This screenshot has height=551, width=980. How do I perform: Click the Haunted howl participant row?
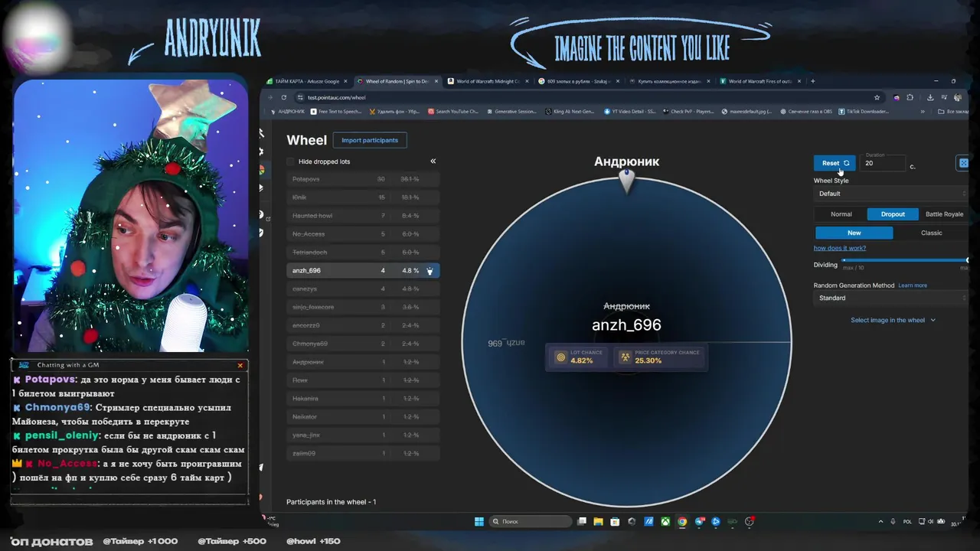click(x=363, y=216)
